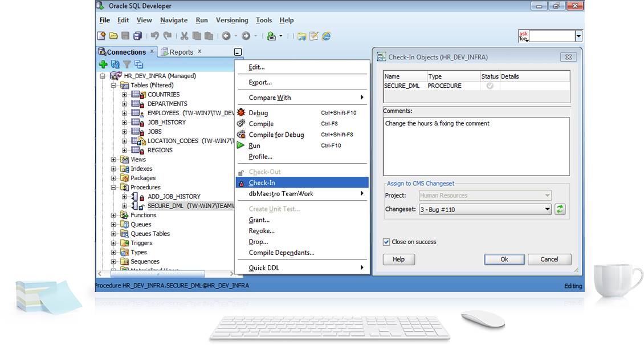Click the Ask Tom search icon
The image size is (644, 345).
(x=524, y=36)
